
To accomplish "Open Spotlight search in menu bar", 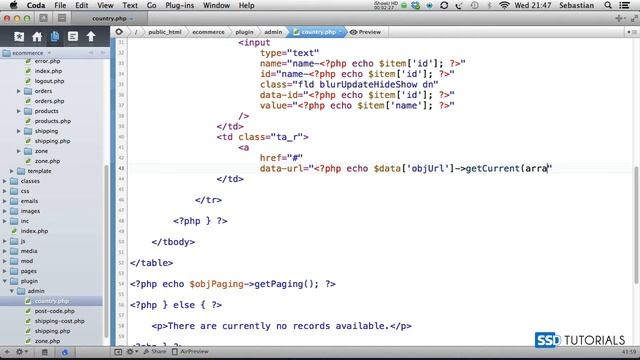I will coord(608,5).
